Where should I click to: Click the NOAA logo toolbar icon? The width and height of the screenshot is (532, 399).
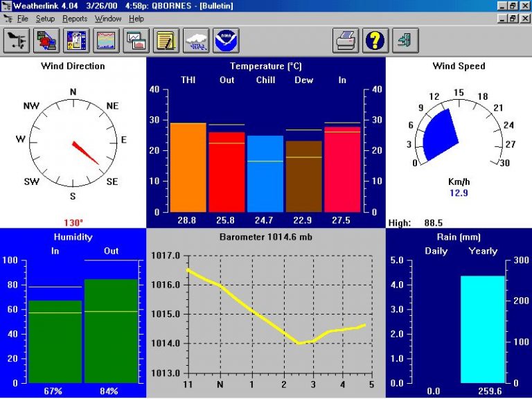(226, 41)
